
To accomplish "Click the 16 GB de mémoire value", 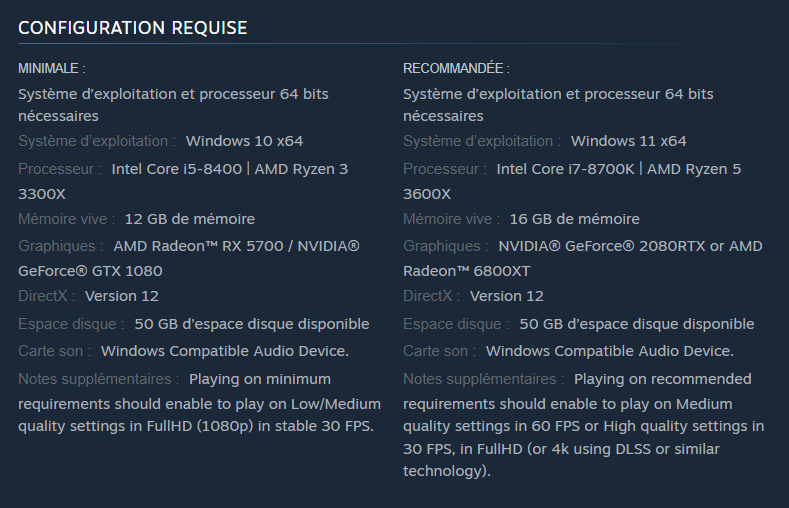I will point(574,219).
